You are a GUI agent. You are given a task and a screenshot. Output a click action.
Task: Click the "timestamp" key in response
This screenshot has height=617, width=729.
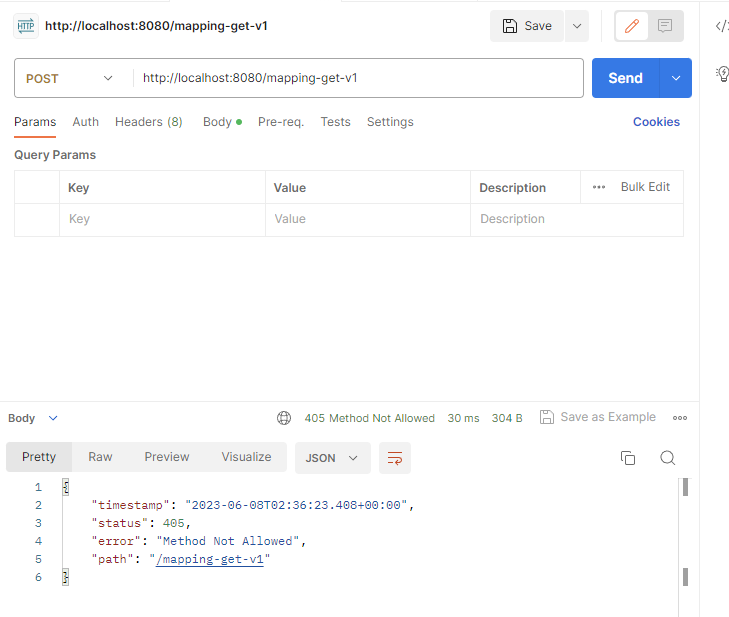[131, 505]
